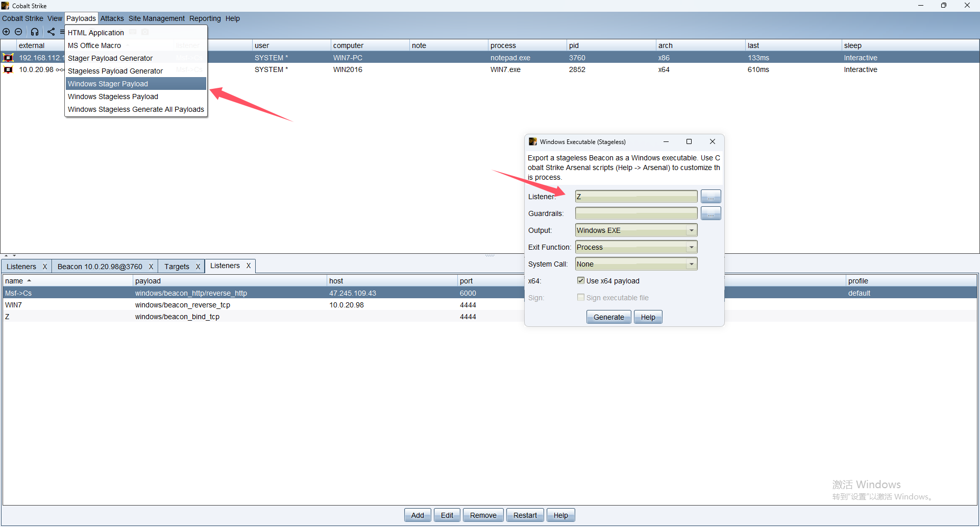The width and height of the screenshot is (980, 527).
Task: Show the pivot graph via the share icon
Action: (x=51, y=32)
